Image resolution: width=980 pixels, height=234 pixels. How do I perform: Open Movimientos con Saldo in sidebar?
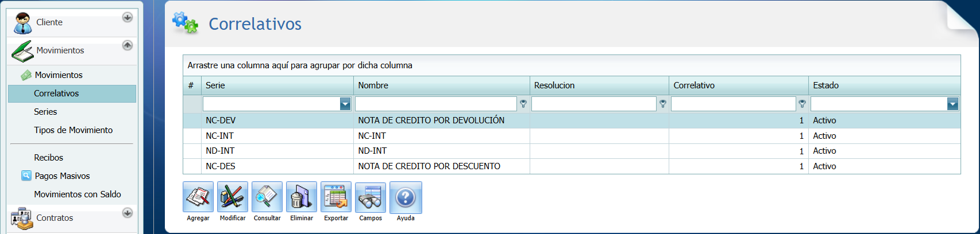(x=78, y=194)
